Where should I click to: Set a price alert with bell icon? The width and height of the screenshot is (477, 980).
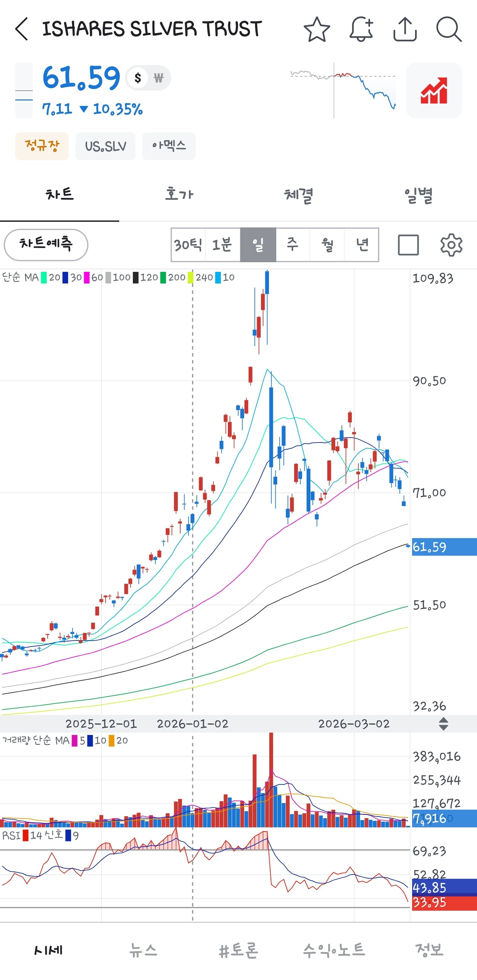[361, 29]
